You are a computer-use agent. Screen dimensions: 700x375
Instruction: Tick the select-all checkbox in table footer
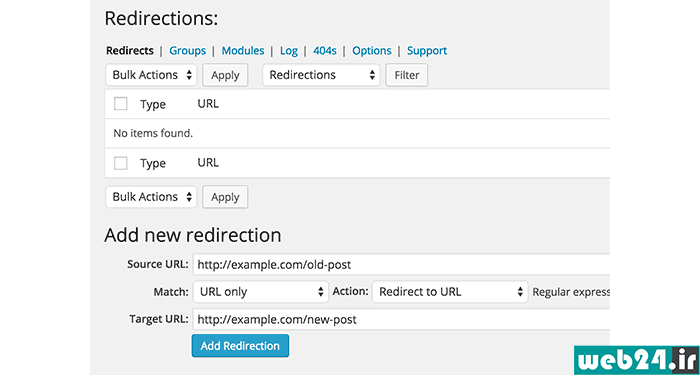(121, 163)
